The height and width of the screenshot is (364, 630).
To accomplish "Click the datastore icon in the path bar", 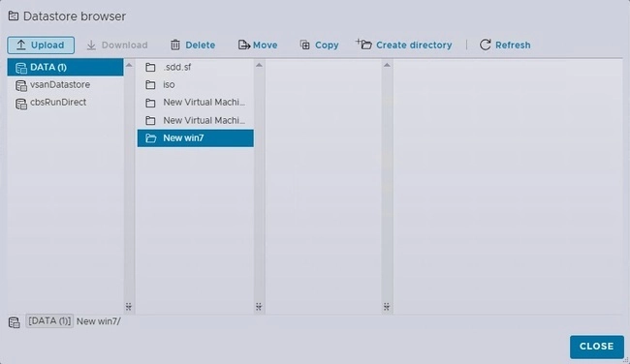I will [15, 321].
